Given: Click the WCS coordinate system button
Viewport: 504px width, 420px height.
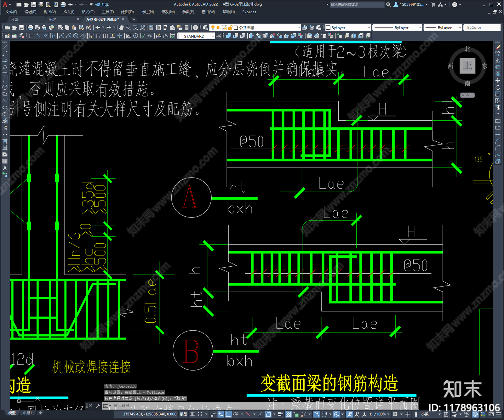Looking at the screenshot, I should [x=467, y=95].
